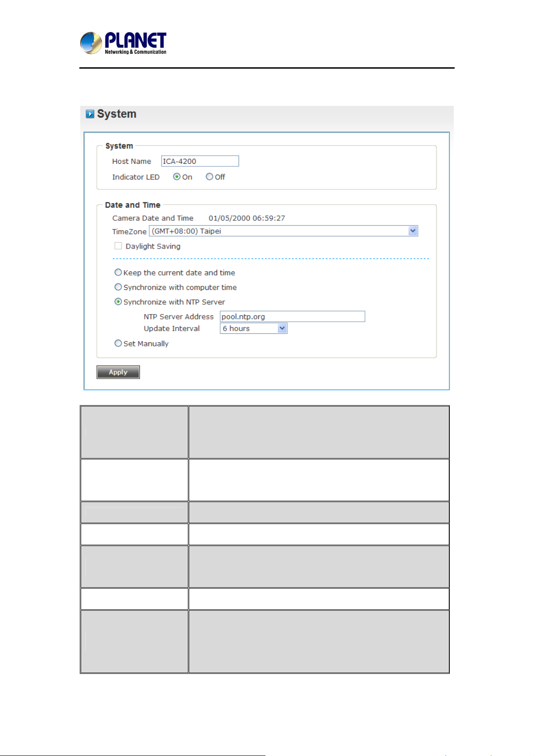Select Keep the current date and time
The height and width of the screenshot is (756, 534).
pyautogui.click(x=118, y=272)
